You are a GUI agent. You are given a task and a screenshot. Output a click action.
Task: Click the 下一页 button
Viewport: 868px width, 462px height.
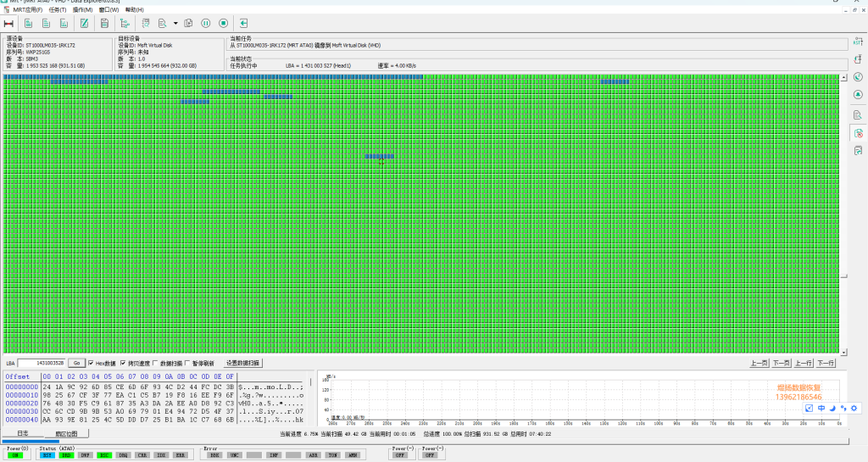(x=781, y=363)
